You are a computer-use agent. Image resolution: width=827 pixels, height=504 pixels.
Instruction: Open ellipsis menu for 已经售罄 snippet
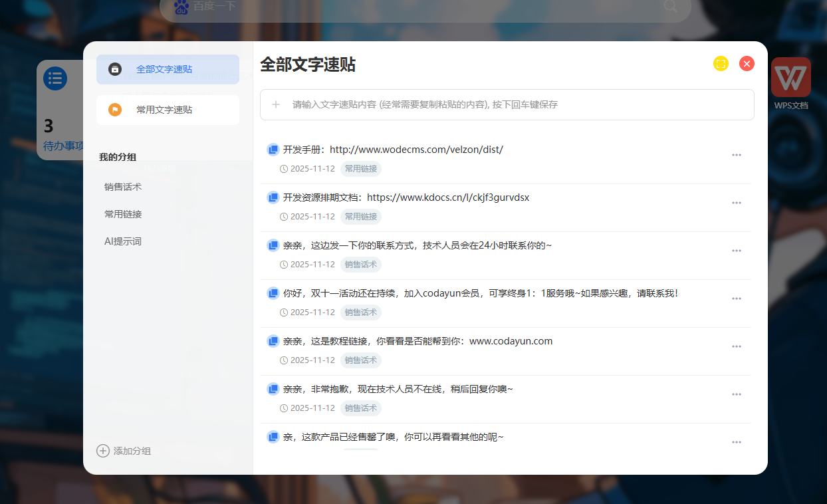coord(736,442)
